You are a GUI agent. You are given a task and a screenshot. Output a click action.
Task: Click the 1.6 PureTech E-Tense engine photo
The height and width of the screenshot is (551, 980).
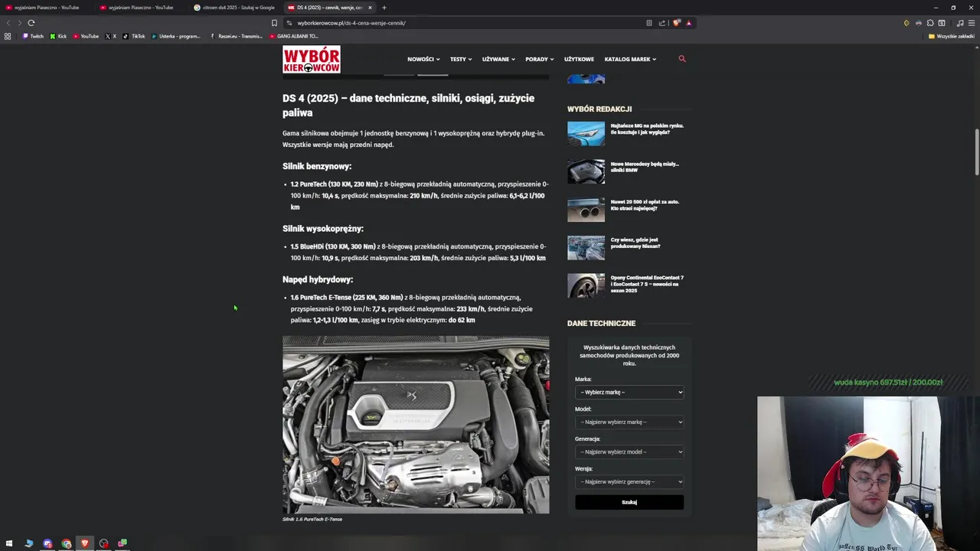pyautogui.click(x=416, y=425)
